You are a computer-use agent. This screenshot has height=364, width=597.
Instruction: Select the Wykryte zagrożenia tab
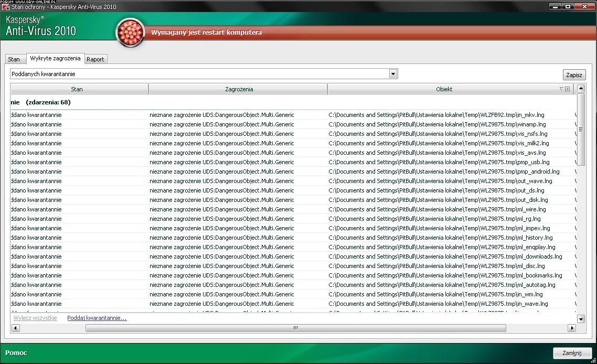click(55, 58)
